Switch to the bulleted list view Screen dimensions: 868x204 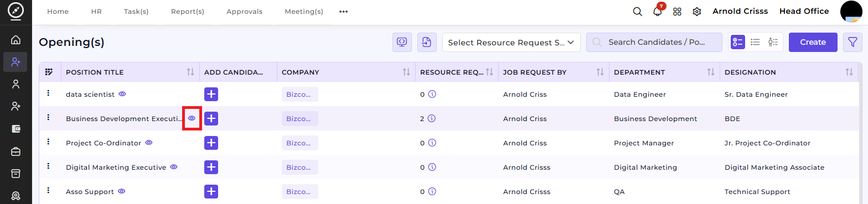(x=755, y=42)
